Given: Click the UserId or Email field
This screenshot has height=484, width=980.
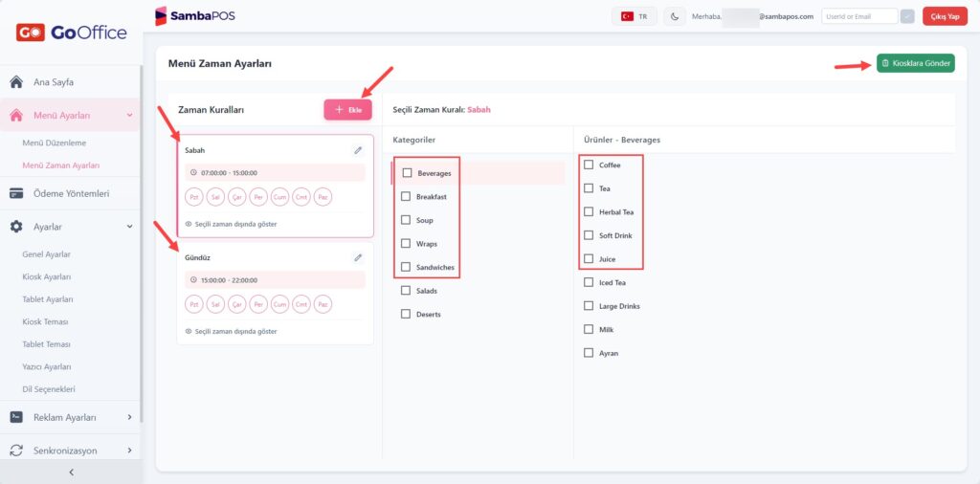Looking at the screenshot, I should pos(859,17).
